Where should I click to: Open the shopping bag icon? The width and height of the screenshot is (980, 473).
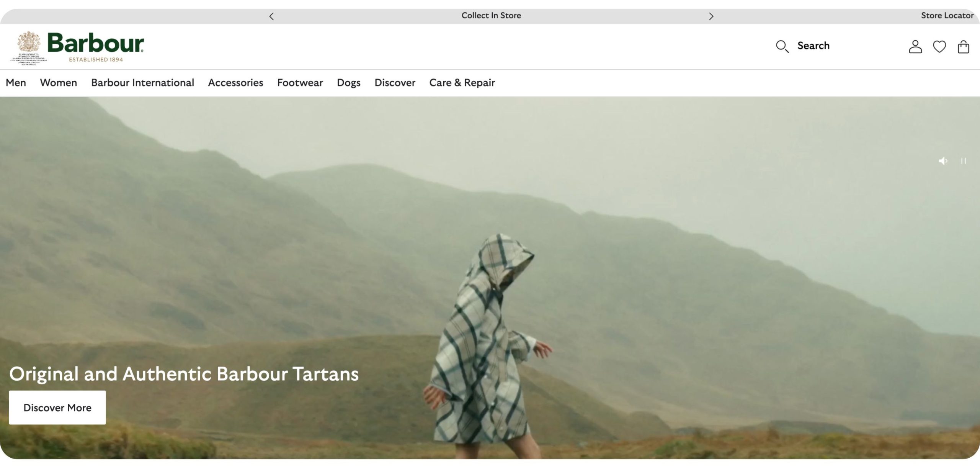963,47
